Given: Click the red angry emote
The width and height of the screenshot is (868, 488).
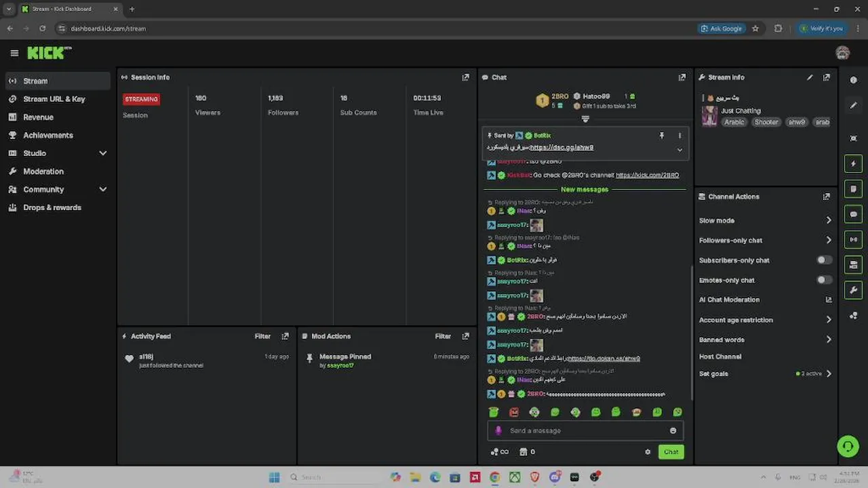Looking at the screenshot, I should (x=514, y=412).
